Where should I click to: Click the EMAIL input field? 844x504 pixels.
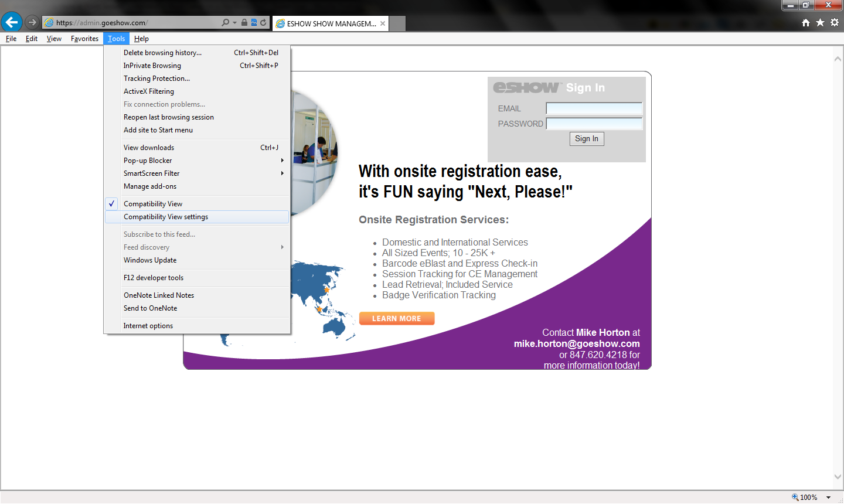coord(594,108)
